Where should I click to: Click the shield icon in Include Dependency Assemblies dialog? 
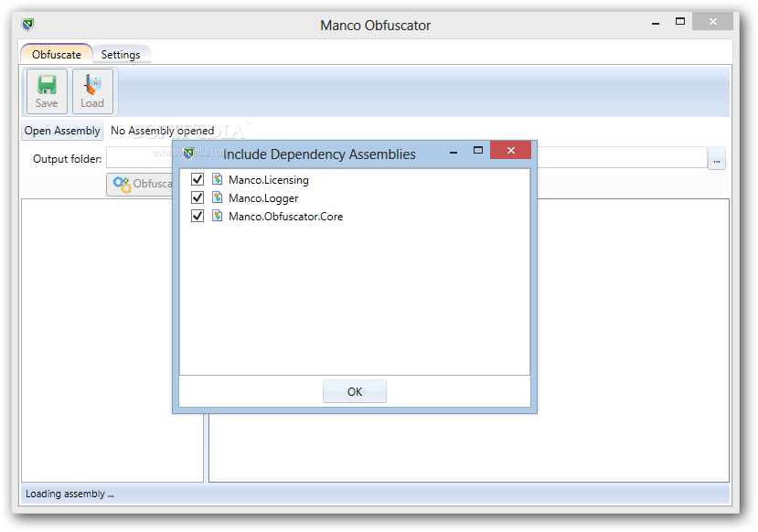188,154
